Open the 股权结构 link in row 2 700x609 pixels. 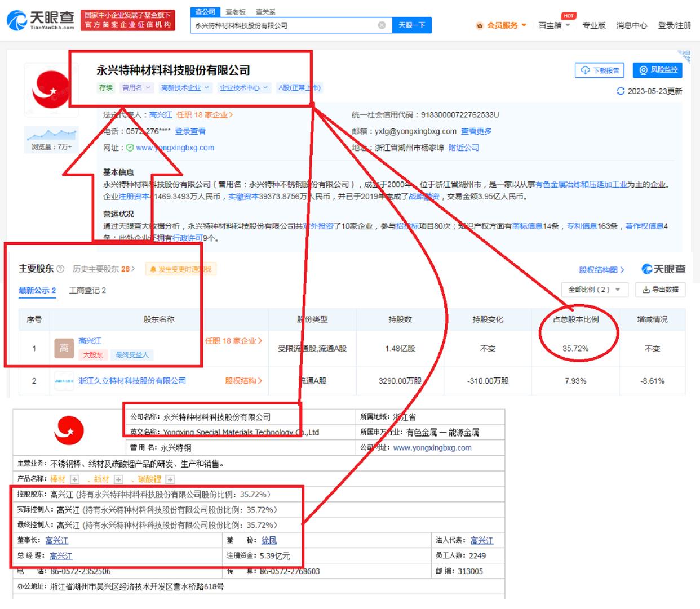(243, 381)
